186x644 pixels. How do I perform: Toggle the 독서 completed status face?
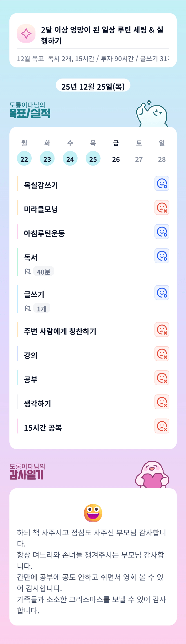pos(162,256)
